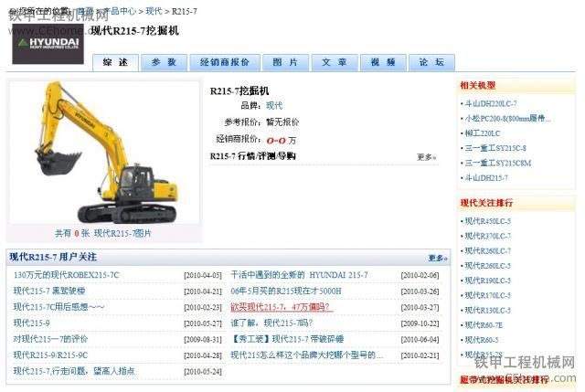Open the 经销商报价 tab
Image resolution: width=585 pixels, height=392 pixels.
225,62
